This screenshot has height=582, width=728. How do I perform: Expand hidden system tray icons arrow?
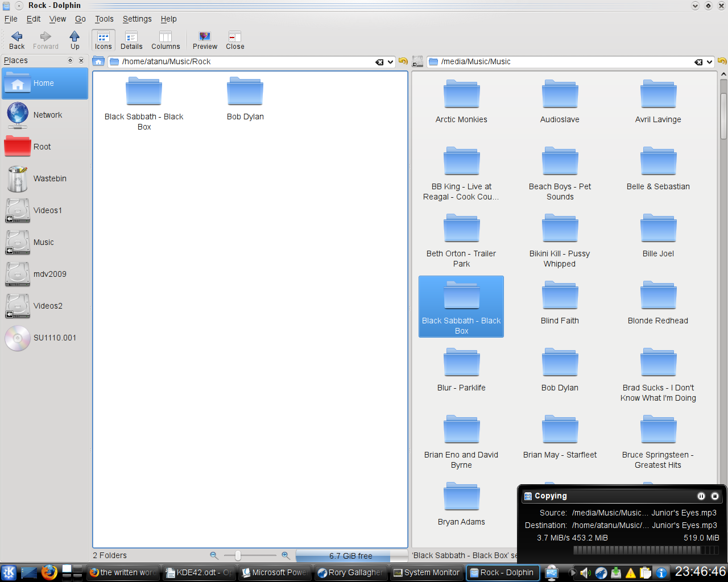tap(573, 572)
